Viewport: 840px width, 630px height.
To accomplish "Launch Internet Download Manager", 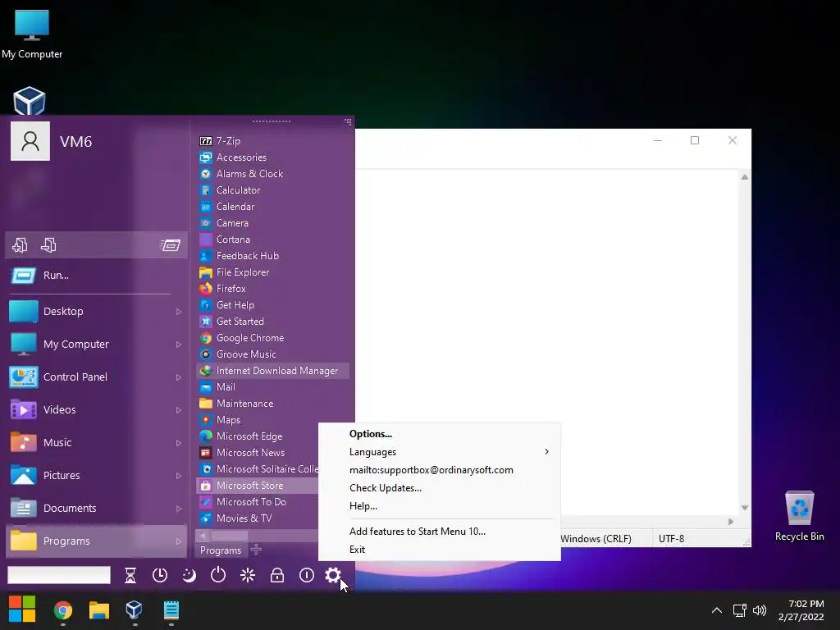I will 273,371.
